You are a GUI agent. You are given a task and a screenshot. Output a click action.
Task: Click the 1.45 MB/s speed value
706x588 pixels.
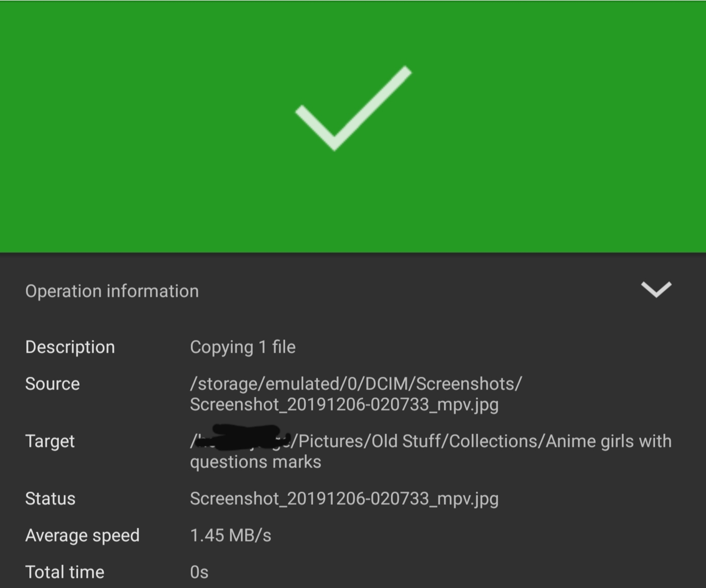tap(230, 535)
